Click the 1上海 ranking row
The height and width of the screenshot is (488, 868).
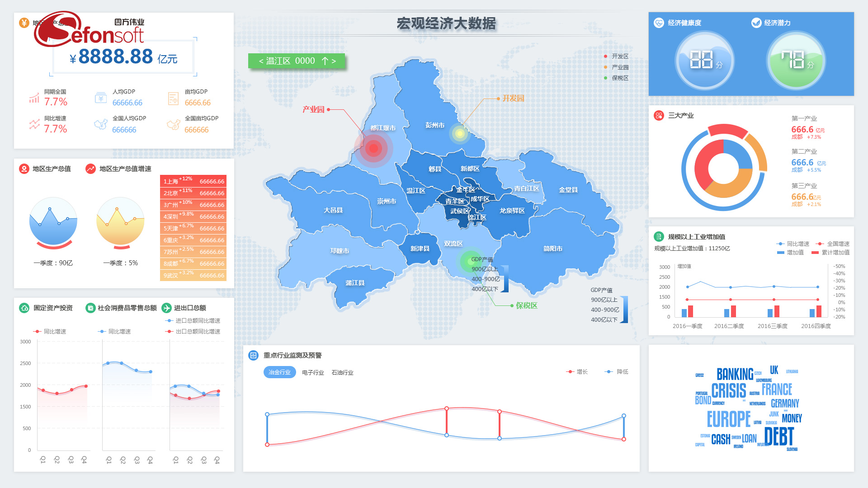pyautogui.click(x=193, y=181)
